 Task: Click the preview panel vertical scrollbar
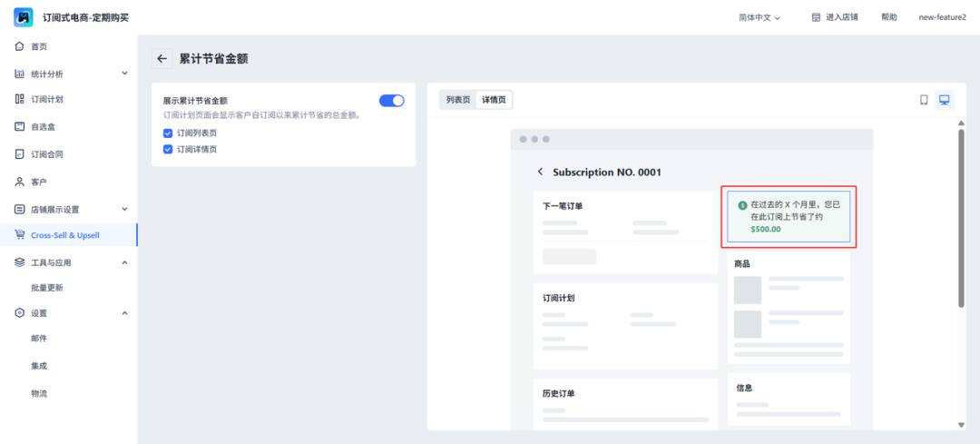pyautogui.click(x=961, y=218)
